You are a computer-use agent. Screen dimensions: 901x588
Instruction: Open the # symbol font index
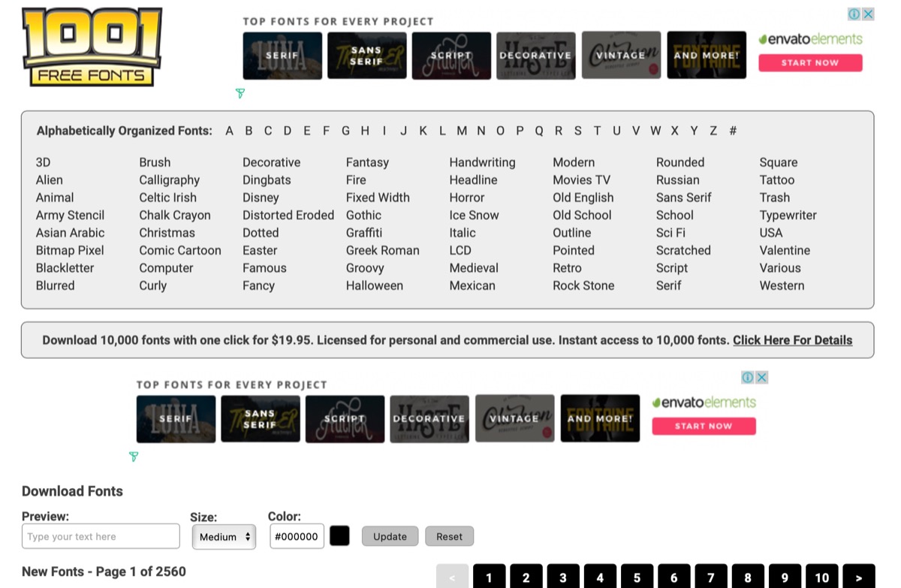733,131
